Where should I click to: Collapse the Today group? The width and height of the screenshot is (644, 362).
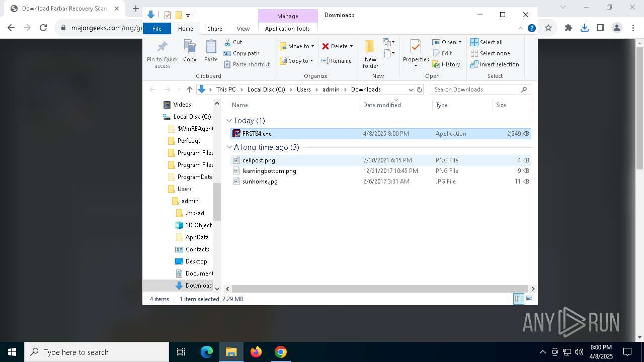229,121
